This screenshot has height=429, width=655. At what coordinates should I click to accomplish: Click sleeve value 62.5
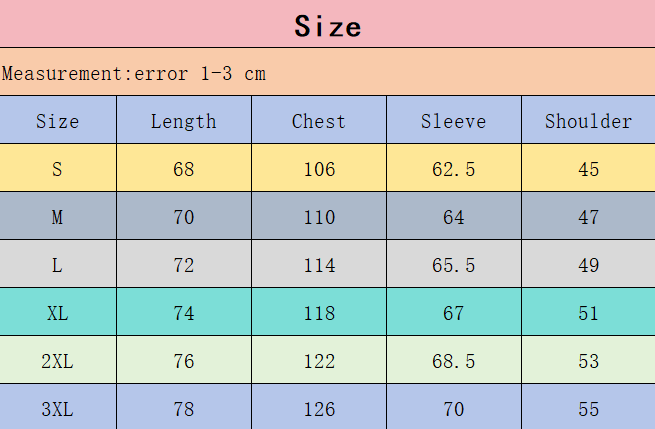[x=453, y=169]
